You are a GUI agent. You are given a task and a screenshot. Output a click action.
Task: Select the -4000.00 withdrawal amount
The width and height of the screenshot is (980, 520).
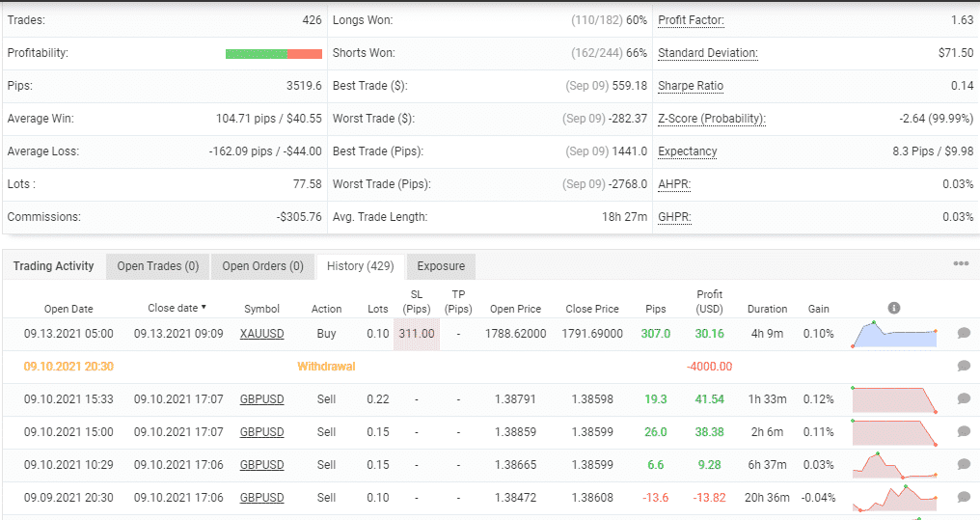tap(709, 367)
